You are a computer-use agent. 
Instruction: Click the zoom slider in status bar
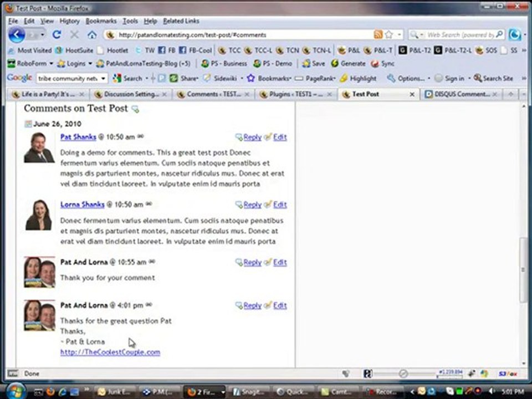(403, 374)
